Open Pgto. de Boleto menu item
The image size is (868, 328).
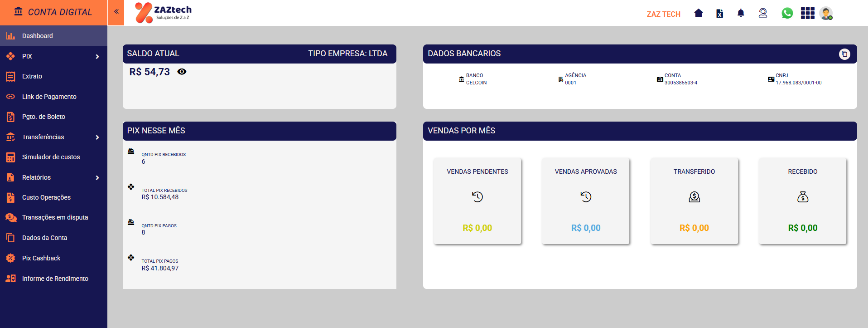[53, 117]
